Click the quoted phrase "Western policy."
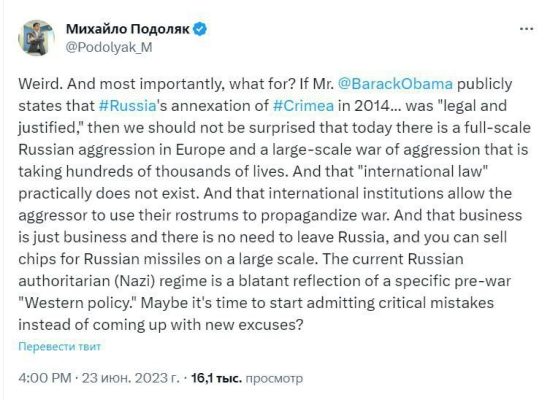 click(77, 303)
